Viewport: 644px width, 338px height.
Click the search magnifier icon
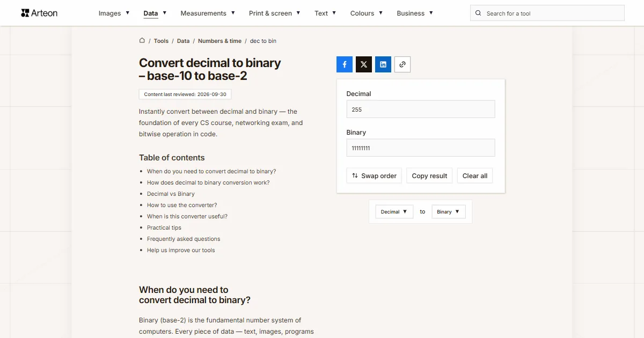coord(478,13)
